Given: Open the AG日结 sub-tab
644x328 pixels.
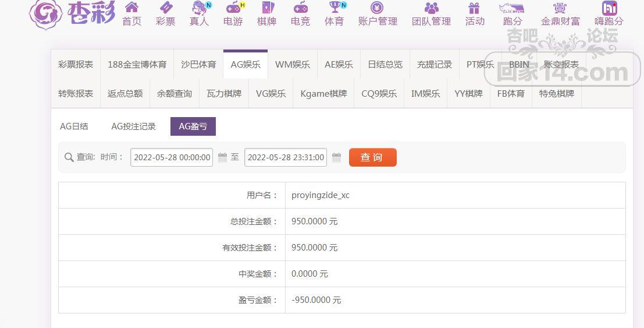Looking at the screenshot, I should 74,126.
